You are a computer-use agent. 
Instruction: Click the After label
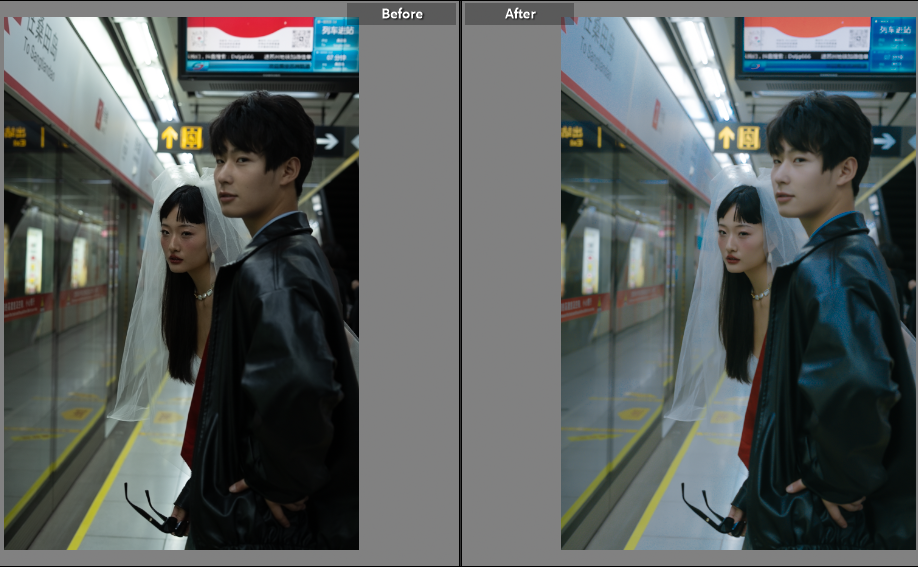coord(519,14)
